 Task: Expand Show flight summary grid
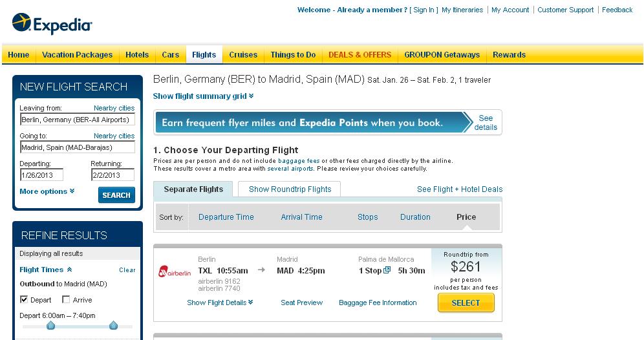(x=203, y=96)
